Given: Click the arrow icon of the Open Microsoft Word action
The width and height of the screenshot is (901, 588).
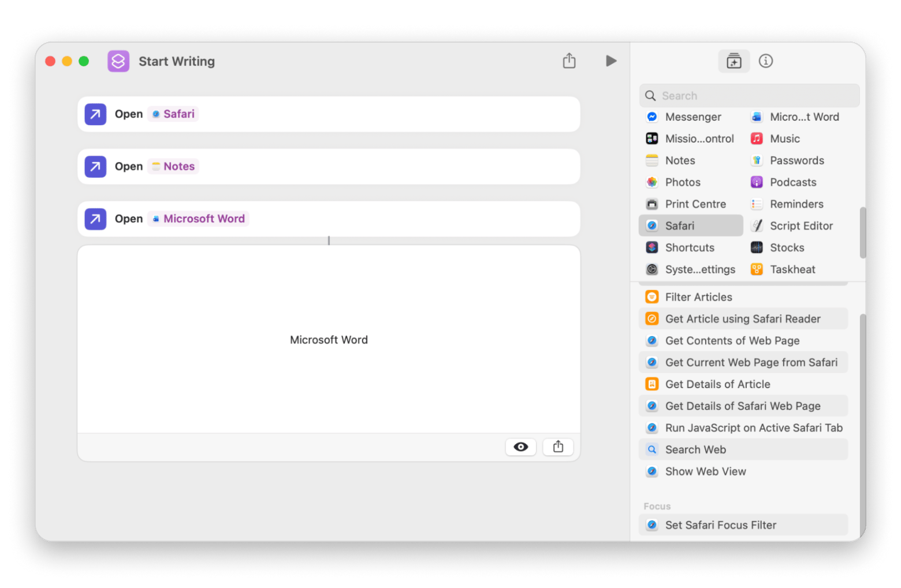Looking at the screenshot, I should [95, 219].
